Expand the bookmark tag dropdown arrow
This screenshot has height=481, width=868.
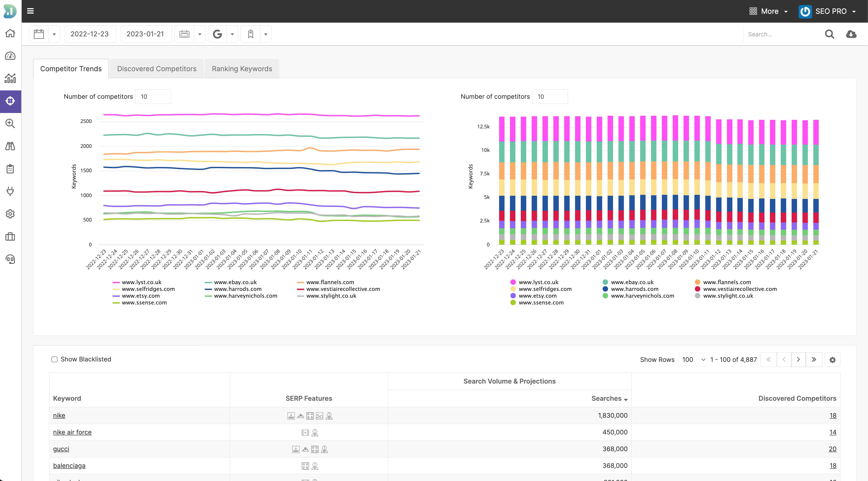pyautogui.click(x=266, y=34)
